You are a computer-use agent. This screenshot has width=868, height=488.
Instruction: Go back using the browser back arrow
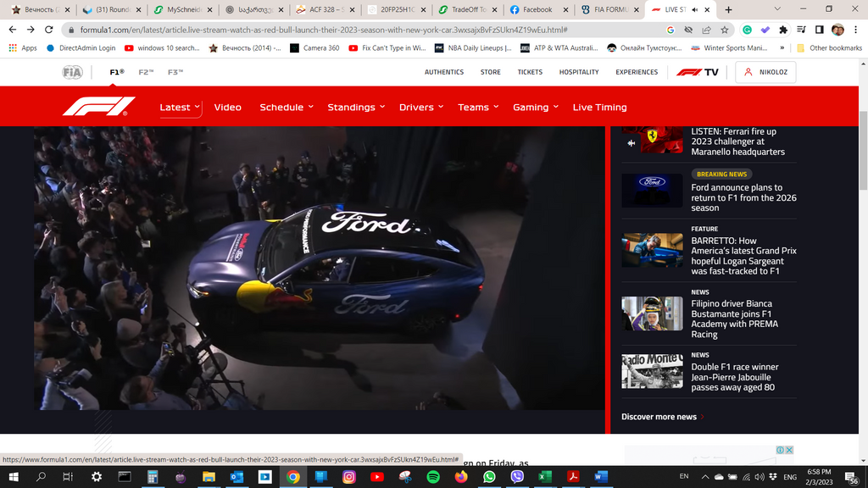coord(13,30)
